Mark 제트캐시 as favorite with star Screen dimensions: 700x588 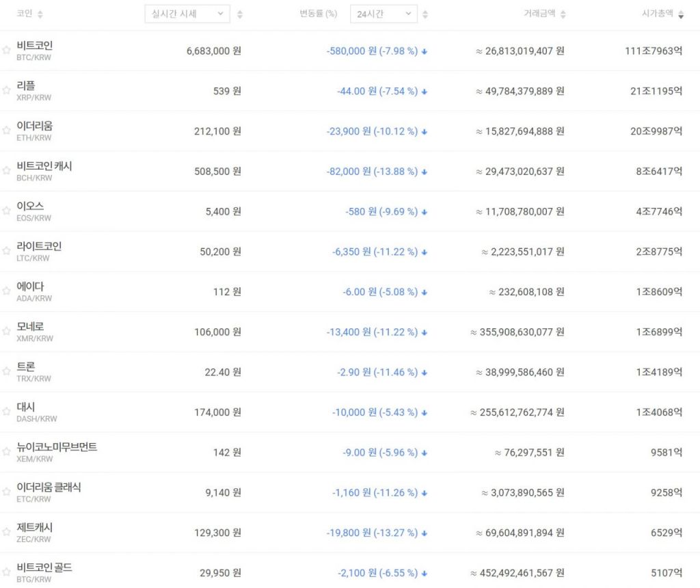tap(7, 533)
